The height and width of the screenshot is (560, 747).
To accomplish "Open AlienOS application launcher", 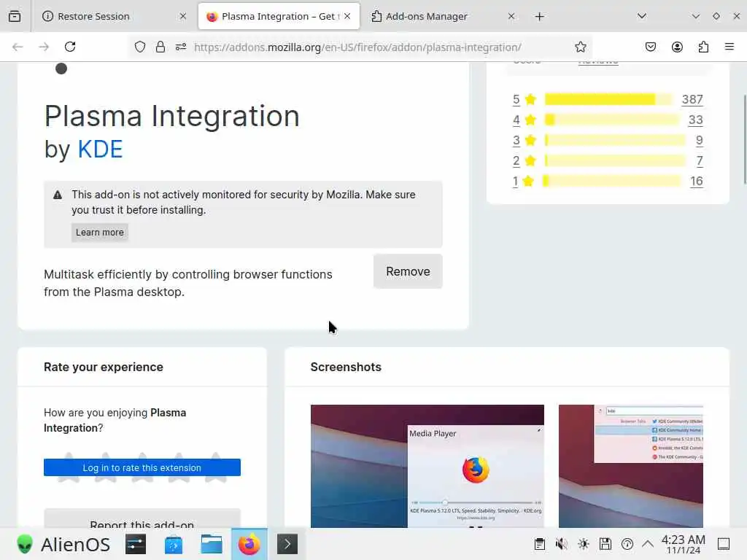I will (63, 544).
